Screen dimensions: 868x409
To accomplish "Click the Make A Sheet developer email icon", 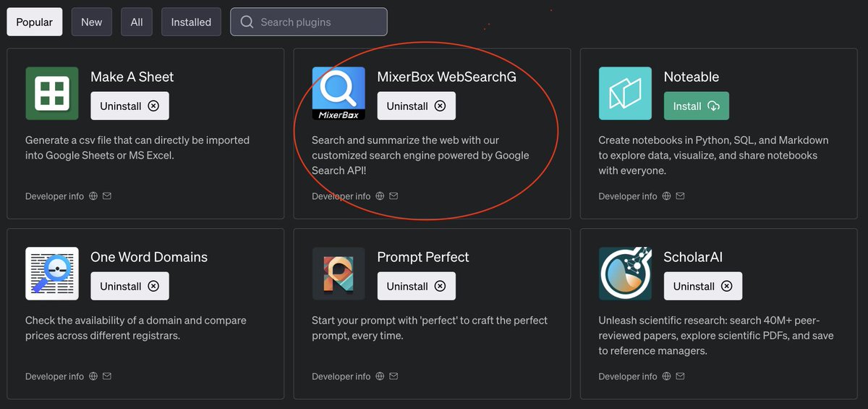I will [x=107, y=196].
